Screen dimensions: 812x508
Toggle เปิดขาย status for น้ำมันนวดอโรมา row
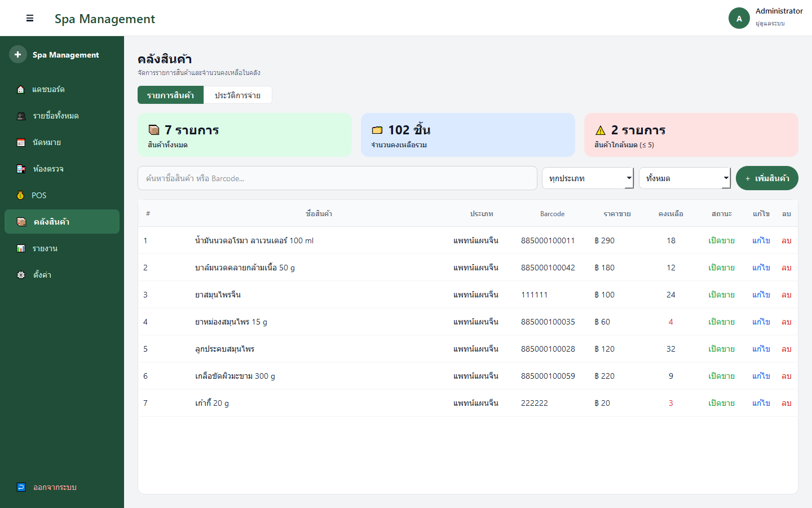click(722, 240)
